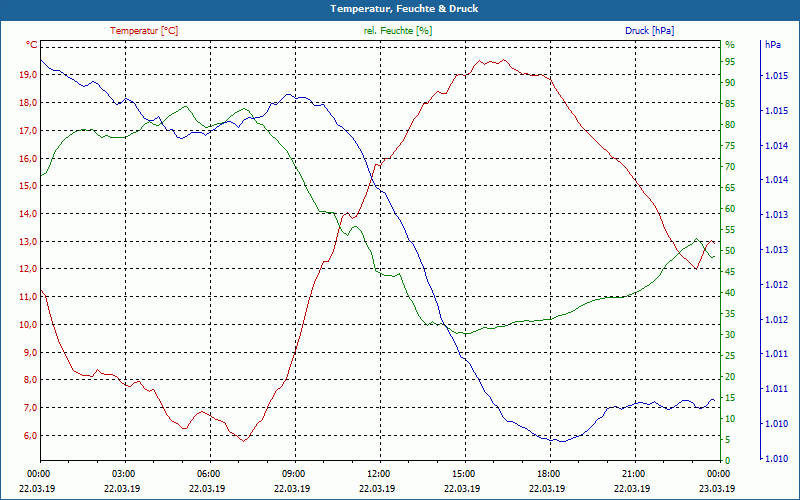Click the '19,0' temperature axis value
Viewport: 800px width, 500px height.
pos(28,75)
